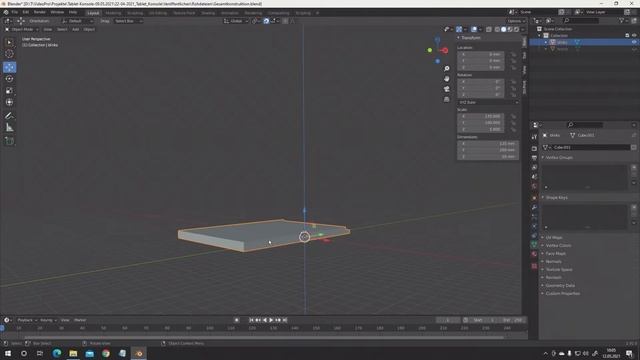This screenshot has height=360, width=640.
Task: Open viewport View menu
Action: click(48, 29)
